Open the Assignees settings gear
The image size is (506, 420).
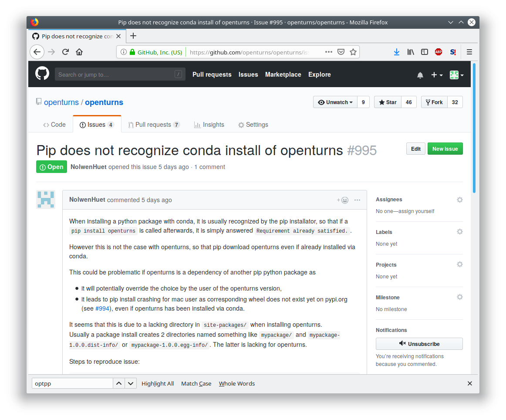[x=459, y=200]
